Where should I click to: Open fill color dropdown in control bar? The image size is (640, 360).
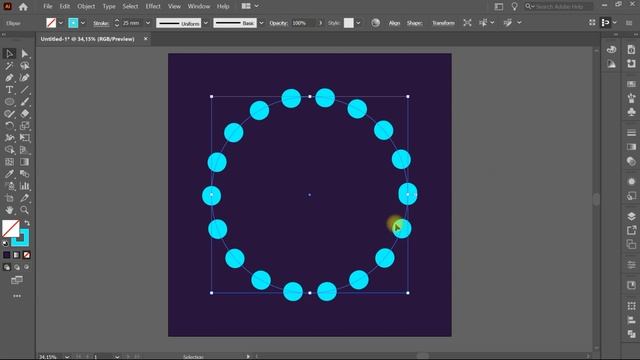60,23
